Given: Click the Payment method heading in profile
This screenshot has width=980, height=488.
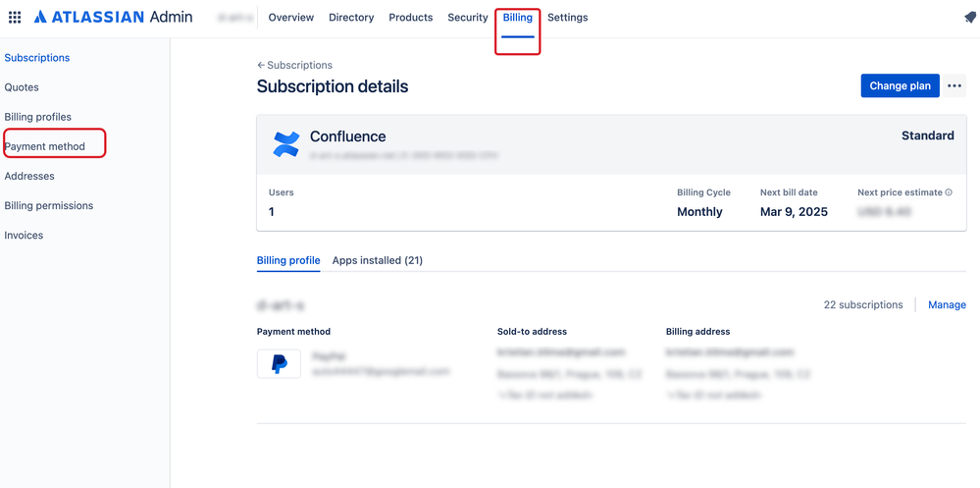Looking at the screenshot, I should [293, 332].
